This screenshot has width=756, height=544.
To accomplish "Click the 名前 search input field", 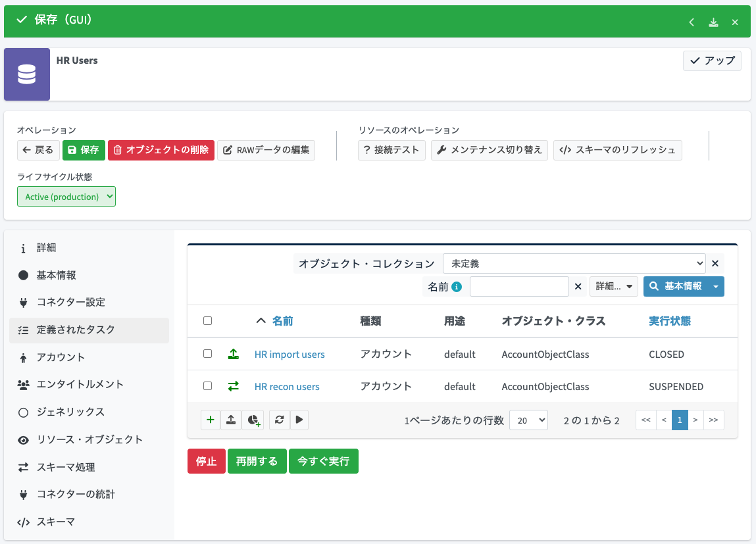I will 519,287.
